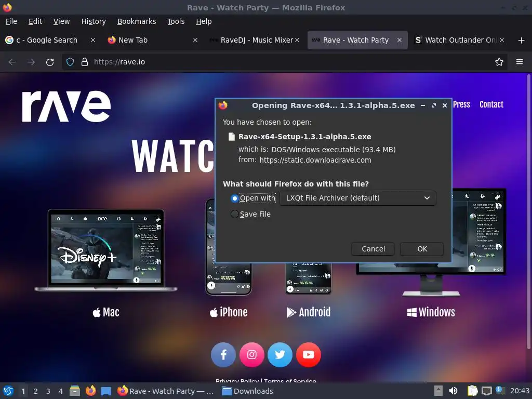Image resolution: width=532 pixels, height=399 pixels.
Task: Expand the LXQt File Archiver dropdown
Action: coord(357,198)
